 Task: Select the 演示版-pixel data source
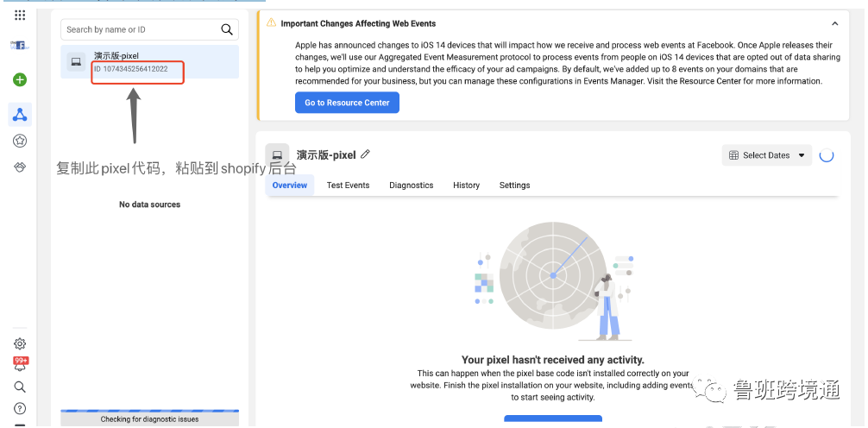tap(149, 61)
